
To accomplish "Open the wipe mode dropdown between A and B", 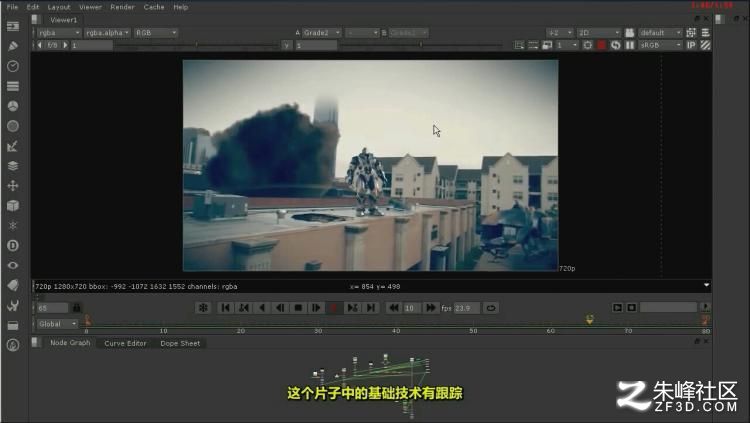I will tap(362, 33).
